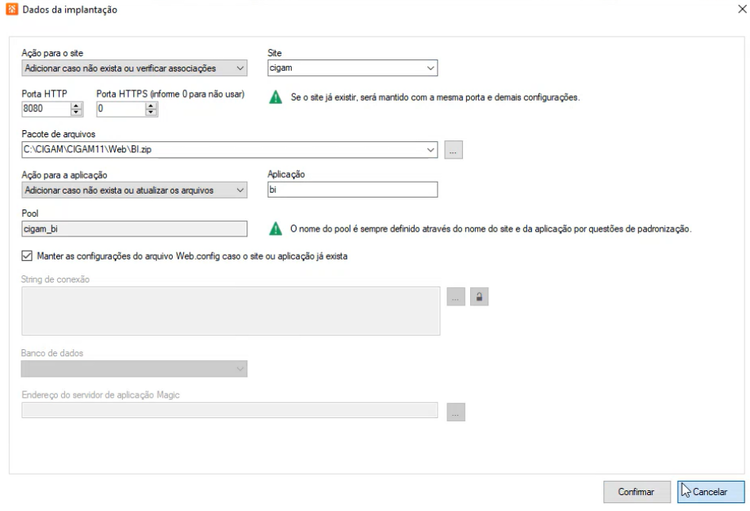Click the ellipsis button beside String de conexão

[456, 297]
